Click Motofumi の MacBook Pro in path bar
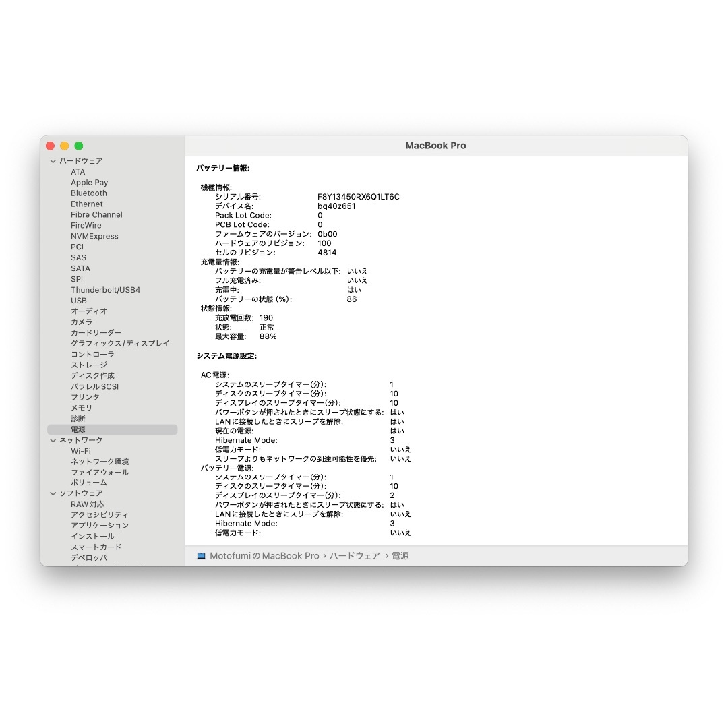The image size is (728, 728). coord(265,556)
